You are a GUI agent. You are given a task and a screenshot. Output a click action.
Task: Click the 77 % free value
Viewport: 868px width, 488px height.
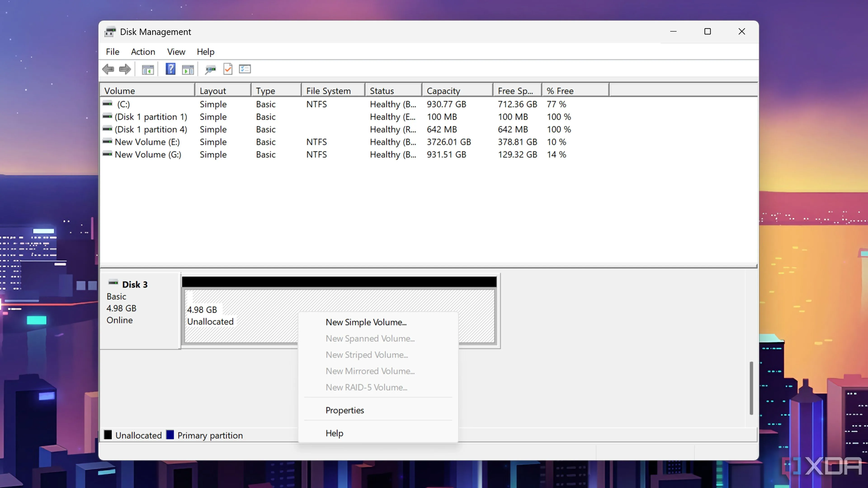click(556, 104)
